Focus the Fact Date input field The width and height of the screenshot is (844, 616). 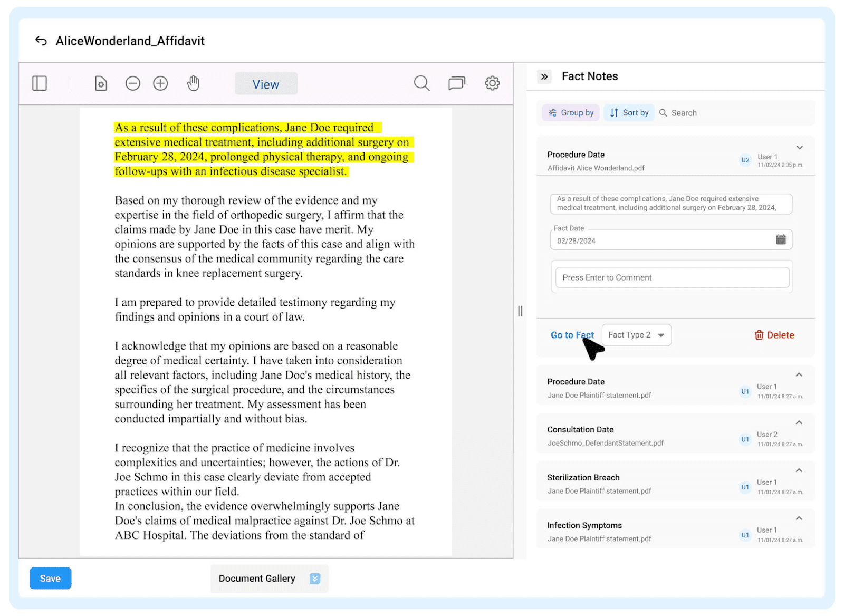[x=671, y=240]
